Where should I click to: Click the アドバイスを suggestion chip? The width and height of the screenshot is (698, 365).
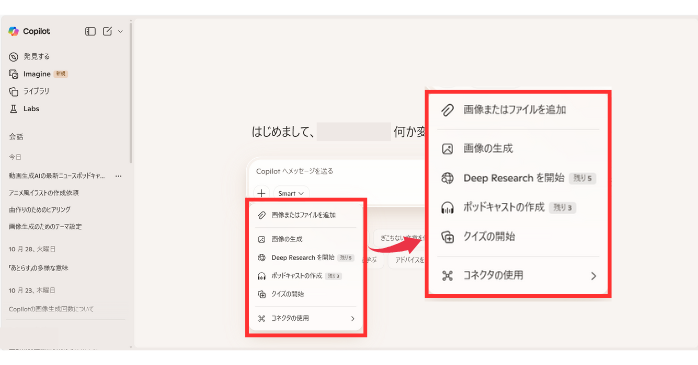408,260
